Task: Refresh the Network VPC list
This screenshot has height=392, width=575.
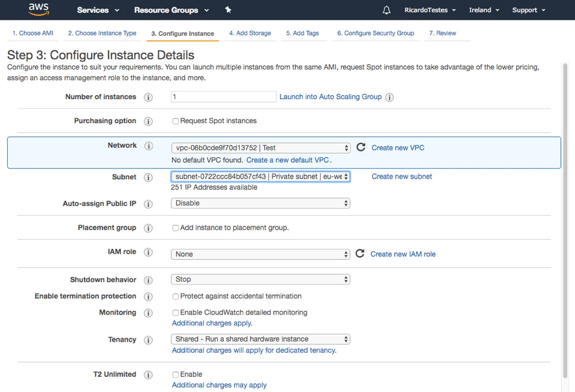Action: click(x=361, y=147)
